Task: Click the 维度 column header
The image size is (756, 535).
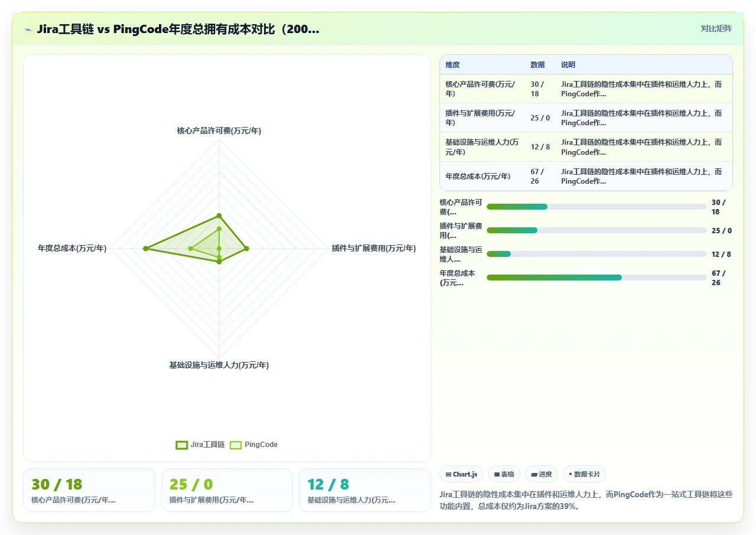Action: (452, 64)
